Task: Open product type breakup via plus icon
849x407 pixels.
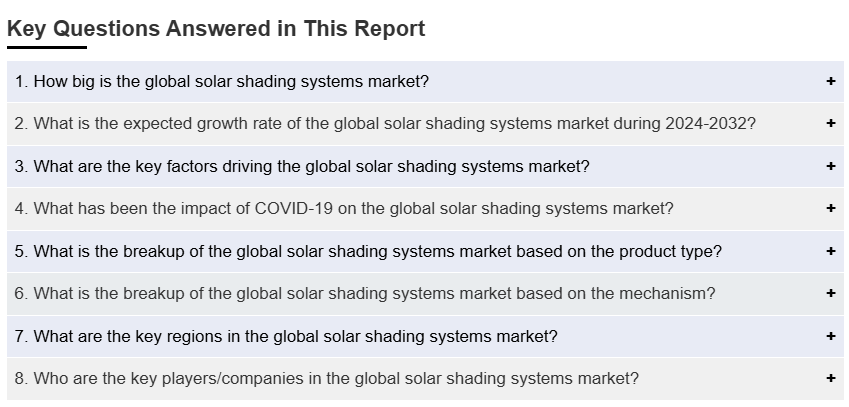Action: (x=831, y=251)
